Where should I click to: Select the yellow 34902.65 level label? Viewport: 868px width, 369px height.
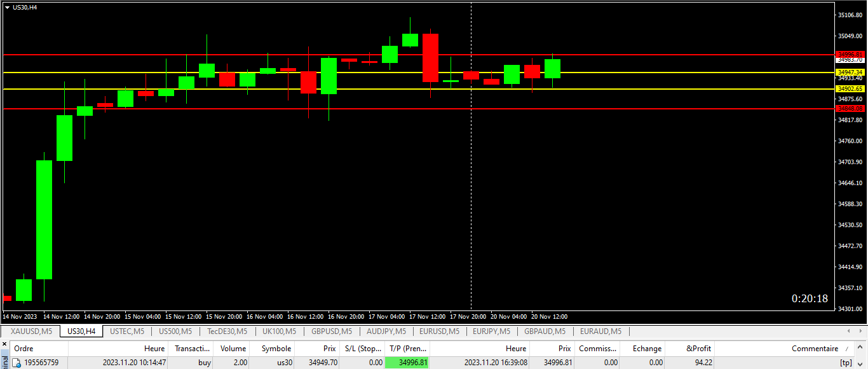tap(850, 89)
